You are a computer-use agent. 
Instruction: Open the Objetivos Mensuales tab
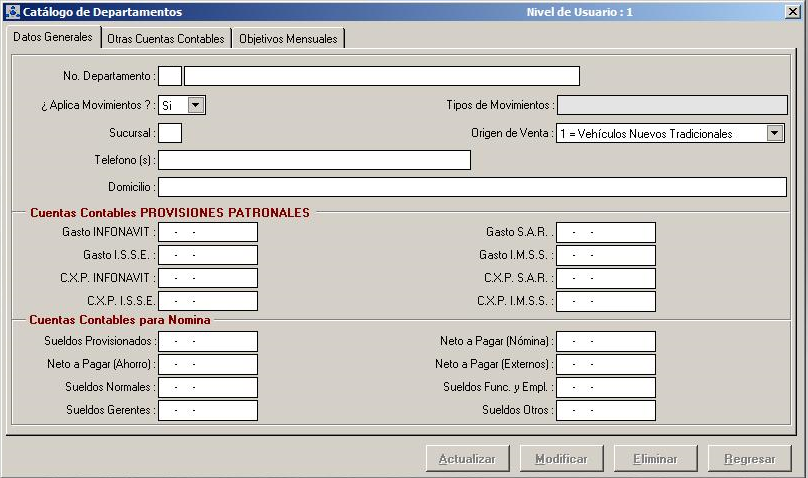(x=290, y=38)
